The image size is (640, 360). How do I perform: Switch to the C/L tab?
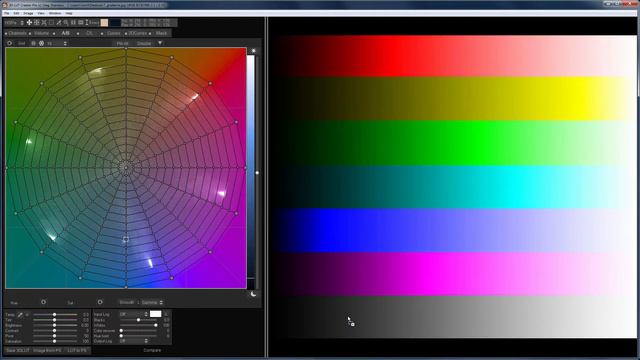click(x=89, y=33)
